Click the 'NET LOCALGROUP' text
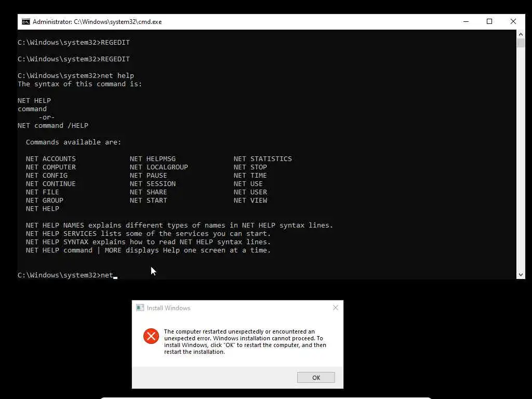 (159, 167)
